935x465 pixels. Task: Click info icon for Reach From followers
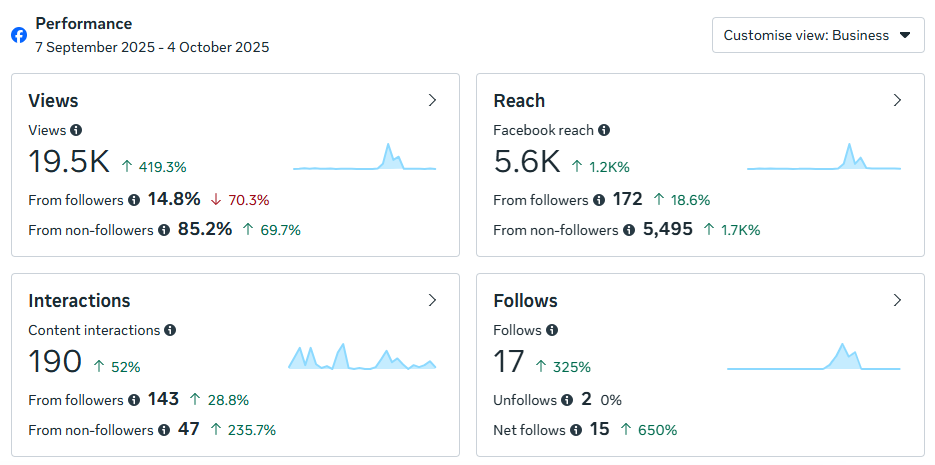click(x=599, y=200)
